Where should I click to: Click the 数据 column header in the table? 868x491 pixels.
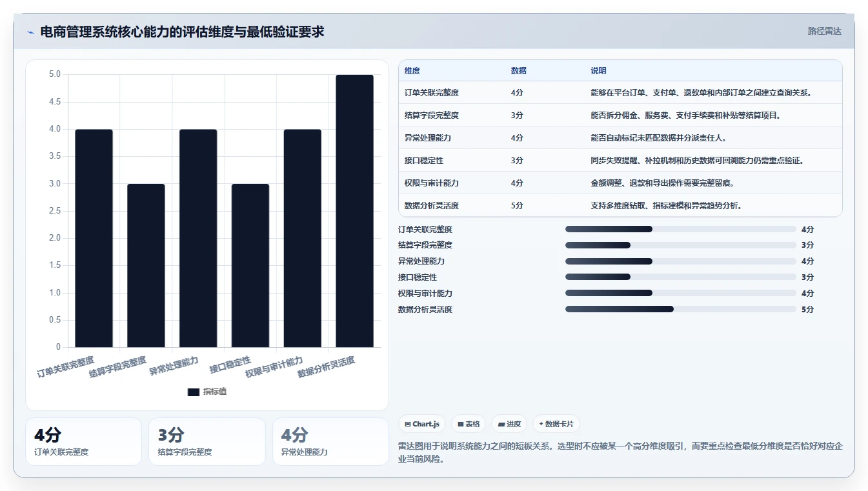click(518, 71)
